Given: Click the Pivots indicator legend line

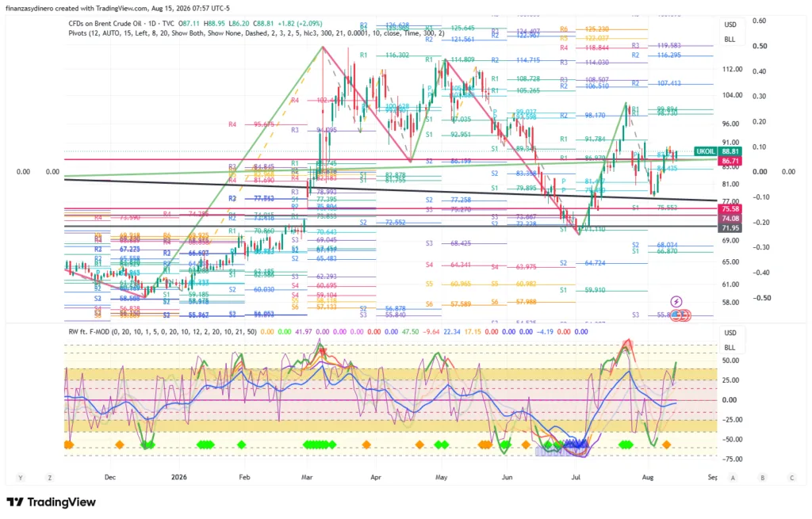Looking at the screenshot, I should [256, 33].
